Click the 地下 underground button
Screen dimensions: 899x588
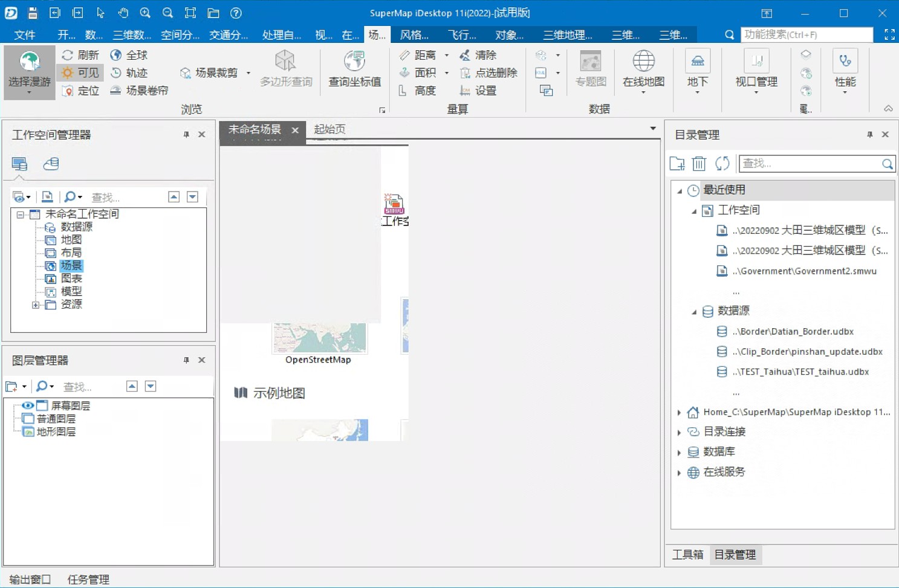click(697, 71)
